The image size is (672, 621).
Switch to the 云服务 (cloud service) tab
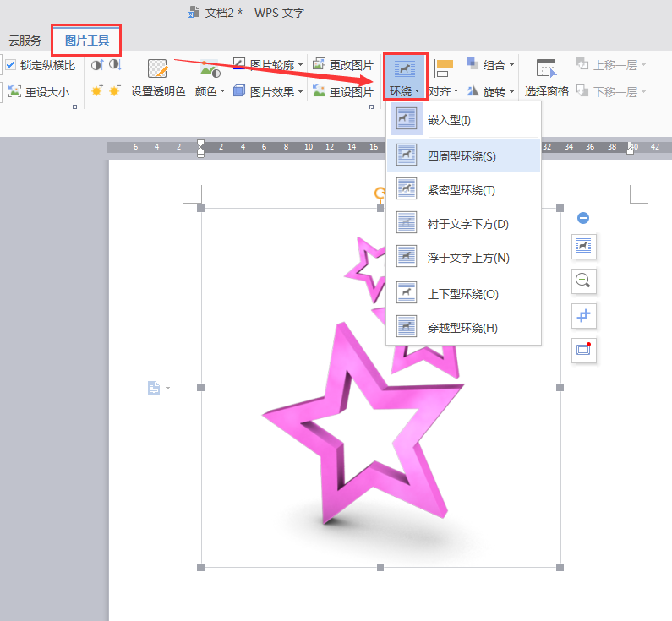25,41
